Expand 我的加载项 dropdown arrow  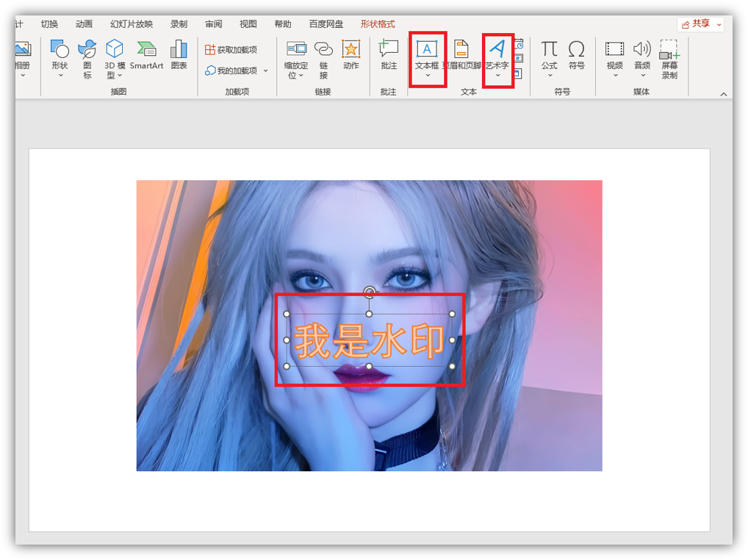(x=265, y=71)
